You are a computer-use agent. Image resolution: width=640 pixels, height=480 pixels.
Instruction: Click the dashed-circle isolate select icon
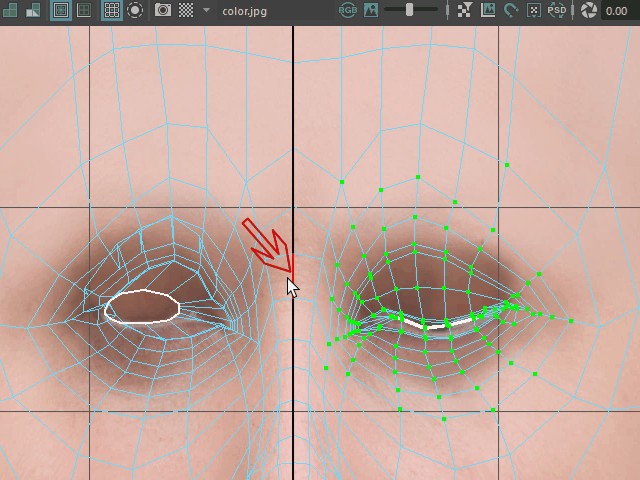point(134,11)
